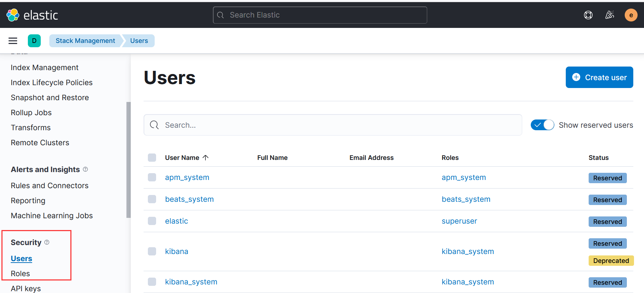Open Index Lifecycle Policies
The width and height of the screenshot is (644, 293).
point(52,83)
